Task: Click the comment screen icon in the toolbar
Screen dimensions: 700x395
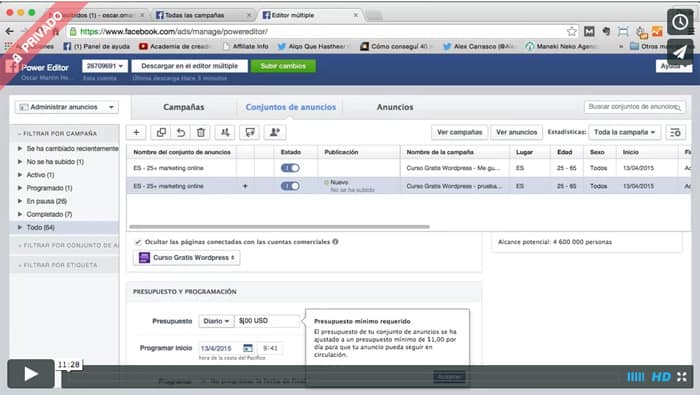Action: [x=250, y=132]
